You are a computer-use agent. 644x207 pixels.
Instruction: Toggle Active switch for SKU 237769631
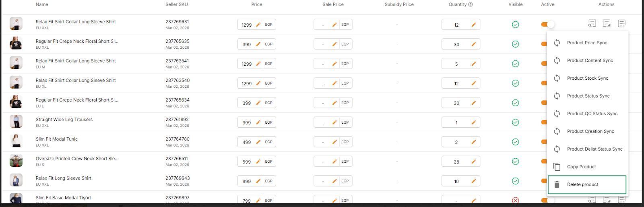click(x=547, y=25)
